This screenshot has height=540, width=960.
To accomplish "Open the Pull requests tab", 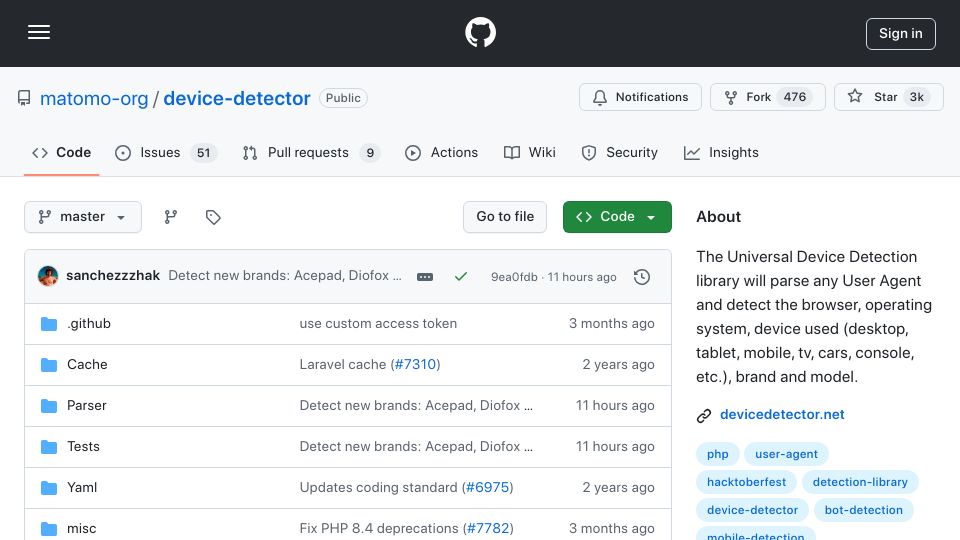I will point(310,152).
